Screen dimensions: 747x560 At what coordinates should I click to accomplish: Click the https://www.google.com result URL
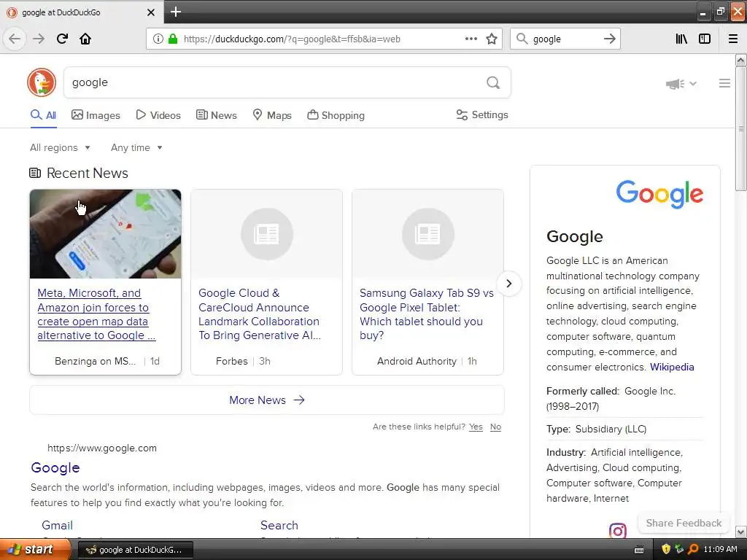pyautogui.click(x=102, y=448)
